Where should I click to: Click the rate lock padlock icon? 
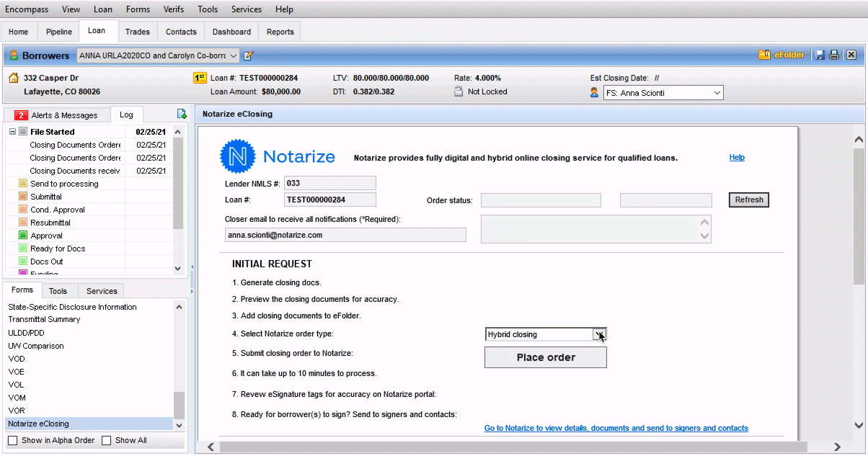pyautogui.click(x=459, y=91)
